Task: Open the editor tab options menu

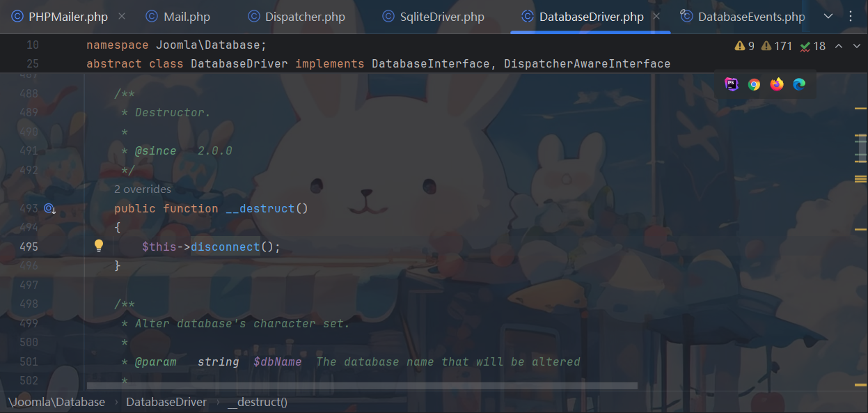Action: click(x=850, y=17)
